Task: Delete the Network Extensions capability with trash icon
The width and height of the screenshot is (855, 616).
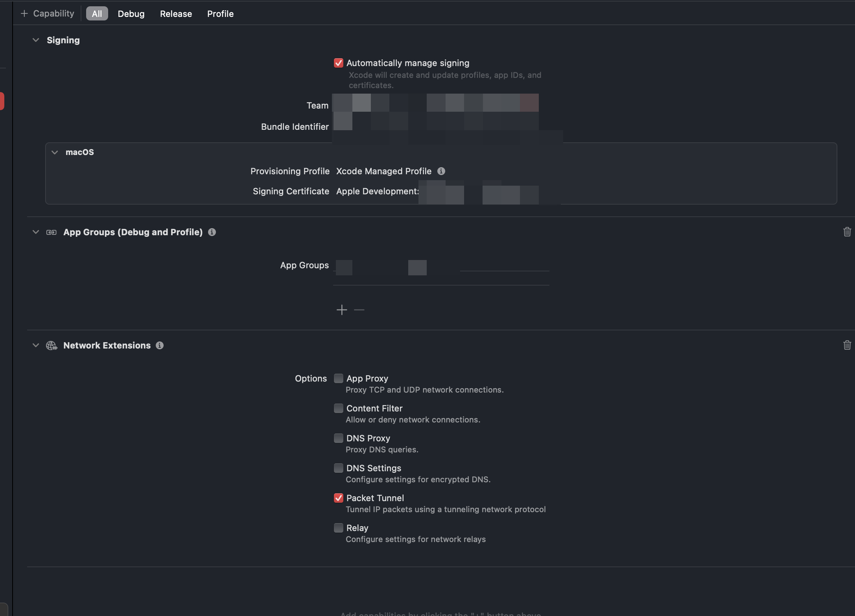Action: coord(847,345)
